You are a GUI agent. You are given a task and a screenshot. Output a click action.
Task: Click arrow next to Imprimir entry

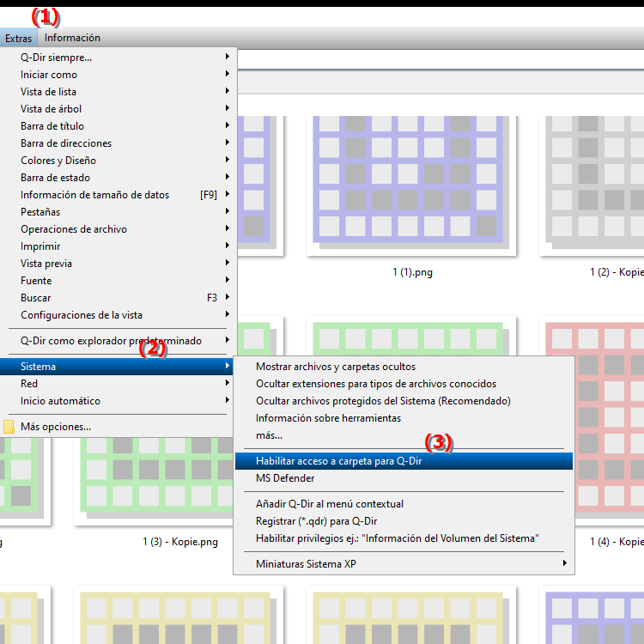228,246
